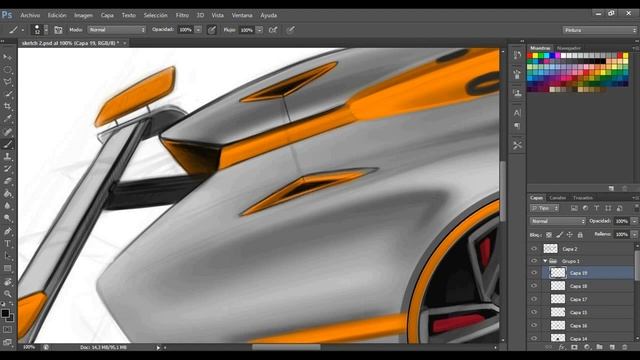Viewport: 640px width, 360px height.
Task: Hide the Capa 18 layer
Action: click(x=534, y=286)
